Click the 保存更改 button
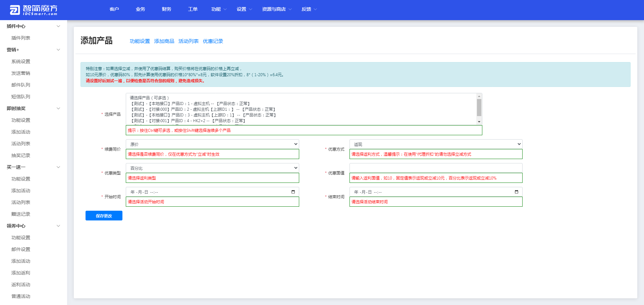Image resolution: width=644 pixels, height=305 pixels. (104, 216)
